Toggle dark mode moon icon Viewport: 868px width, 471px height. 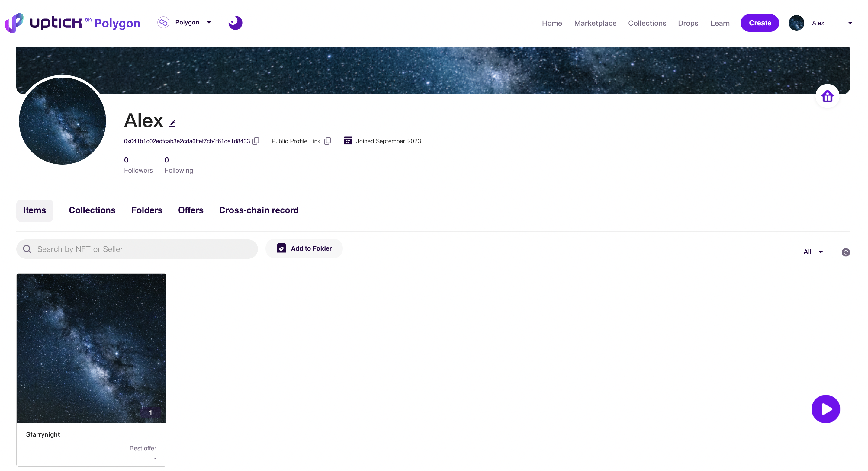coord(235,23)
